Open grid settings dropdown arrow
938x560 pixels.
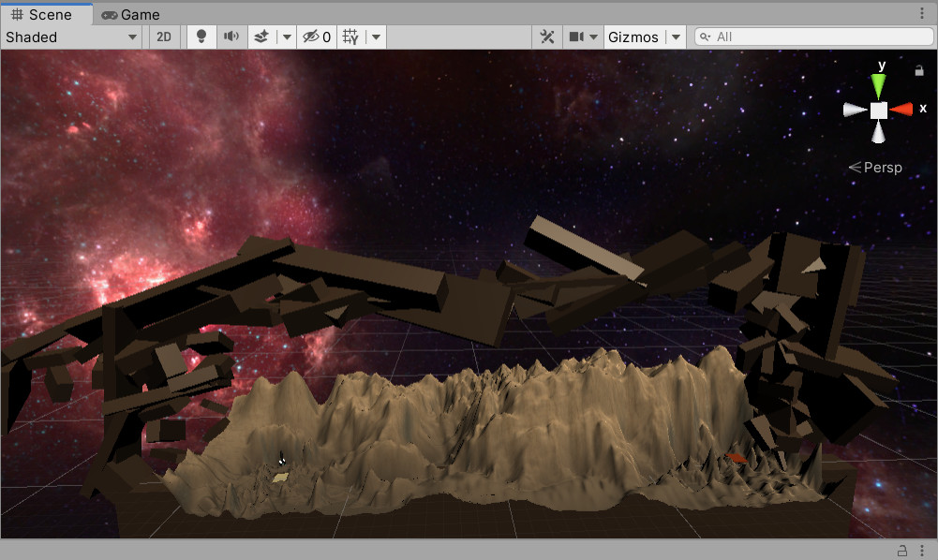[376, 37]
